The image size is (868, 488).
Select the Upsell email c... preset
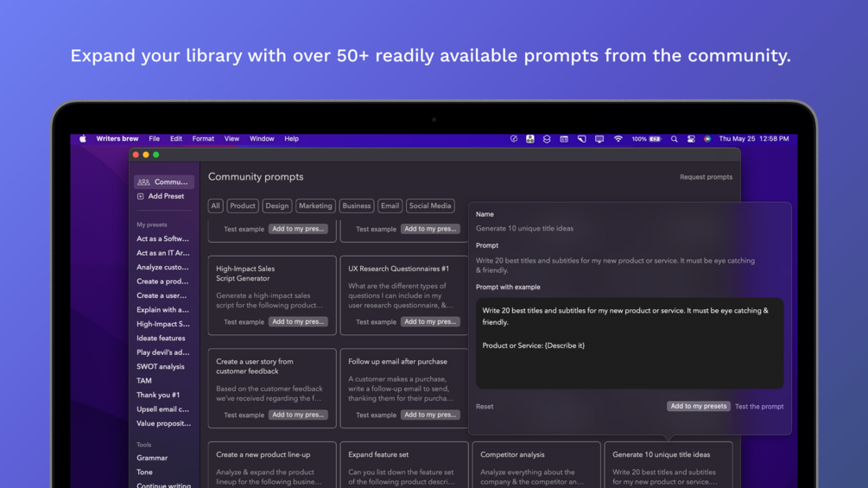(162, 409)
